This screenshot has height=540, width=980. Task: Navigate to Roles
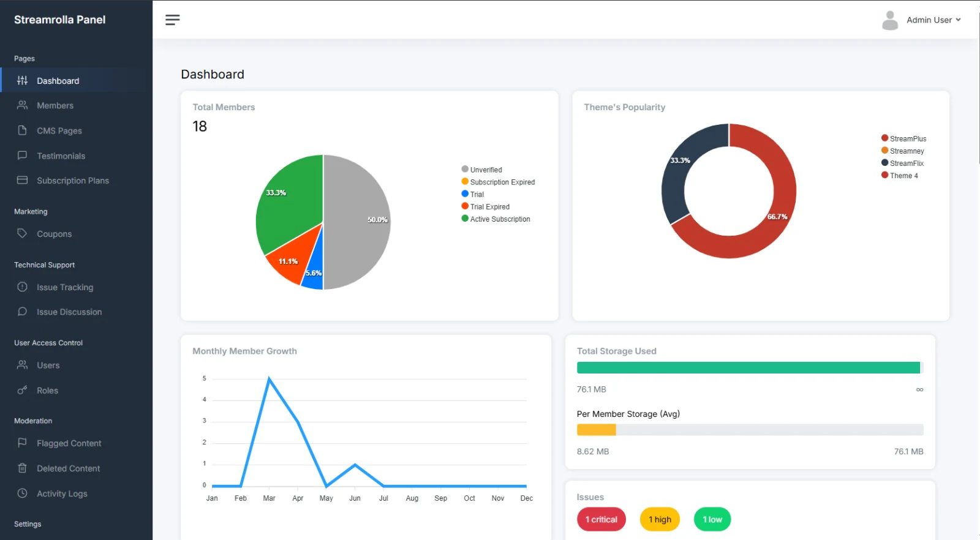pos(76,390)
